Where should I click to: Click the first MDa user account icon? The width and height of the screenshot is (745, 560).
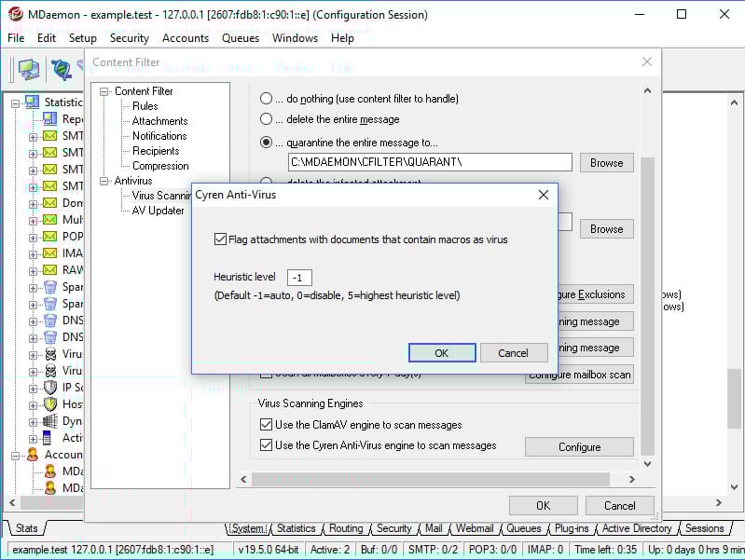[50, 471]
